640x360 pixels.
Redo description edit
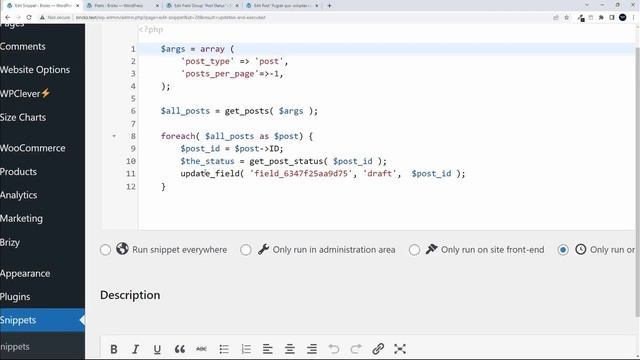[356, 349]
